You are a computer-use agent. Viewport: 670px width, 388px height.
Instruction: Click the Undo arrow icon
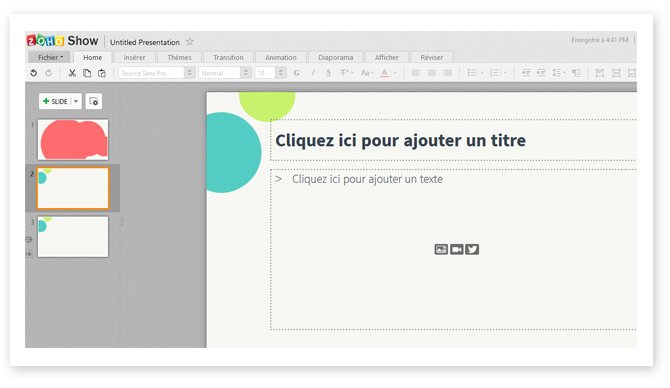point(33,73)
